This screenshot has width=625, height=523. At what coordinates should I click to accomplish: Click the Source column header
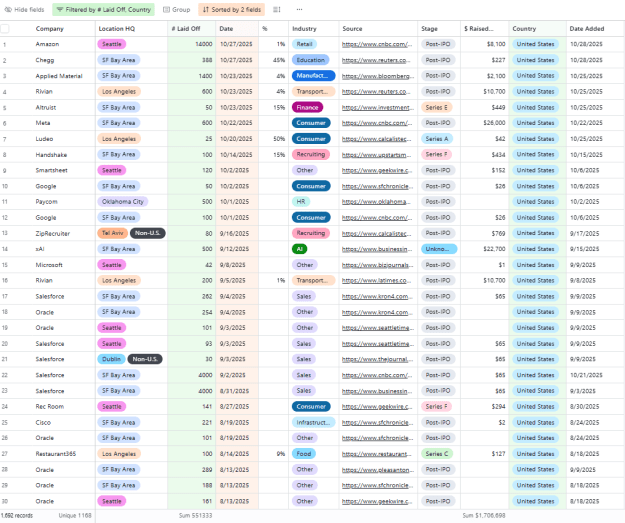pyautogui.click(x=378, y=29)
